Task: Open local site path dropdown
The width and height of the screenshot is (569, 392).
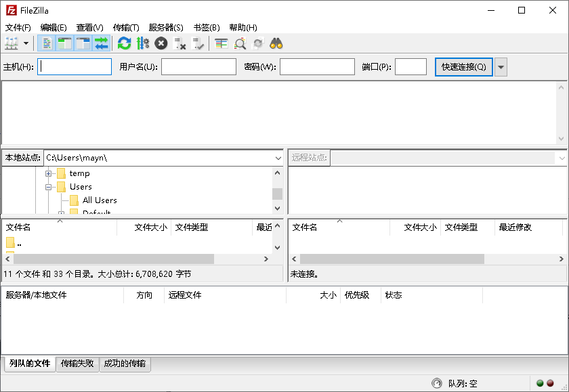Action: tap(278, 158)
